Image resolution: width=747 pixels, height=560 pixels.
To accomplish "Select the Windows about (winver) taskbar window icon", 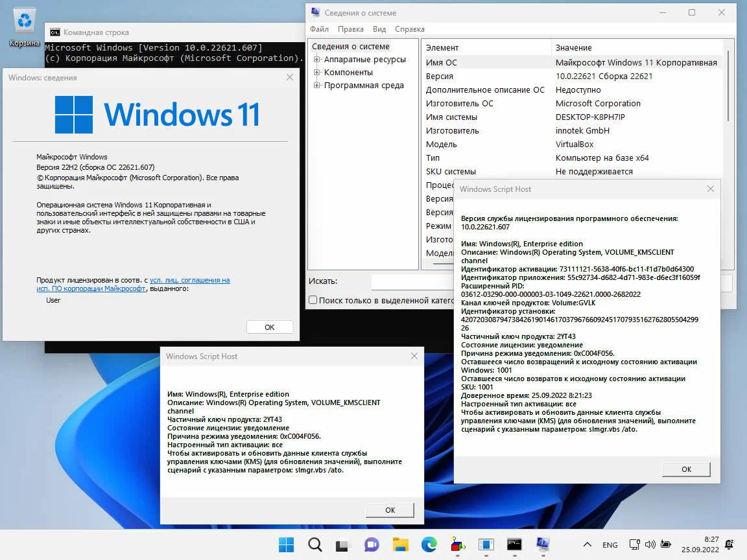I will [486, 544].
